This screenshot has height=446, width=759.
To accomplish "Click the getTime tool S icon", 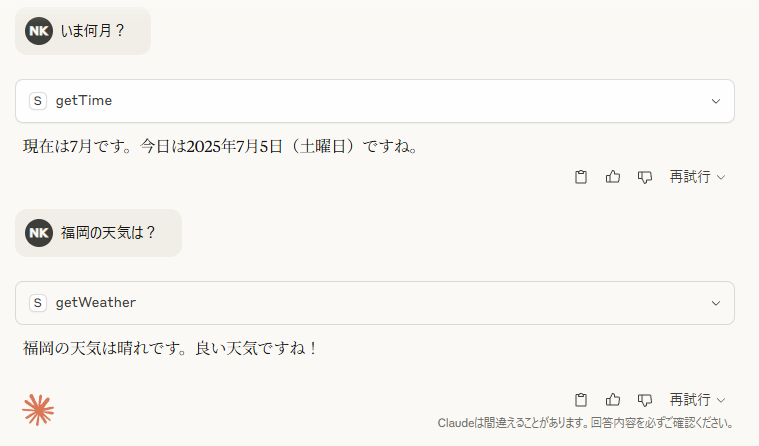I will pyautogui.click(x=38, y=101).
